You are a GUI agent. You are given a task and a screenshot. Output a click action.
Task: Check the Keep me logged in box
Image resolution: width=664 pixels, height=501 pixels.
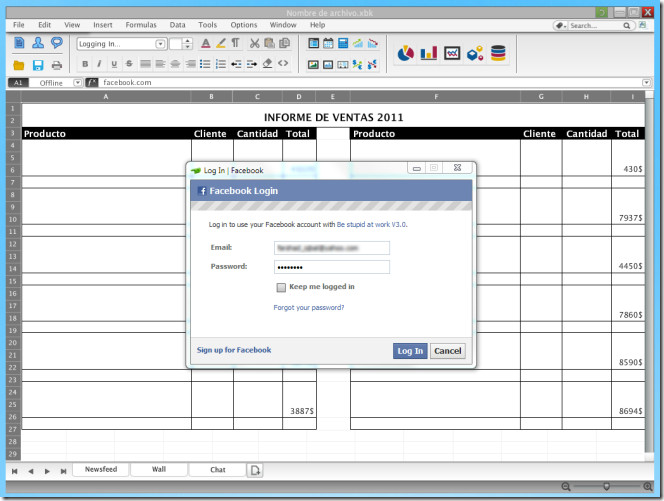coord(281,288)
